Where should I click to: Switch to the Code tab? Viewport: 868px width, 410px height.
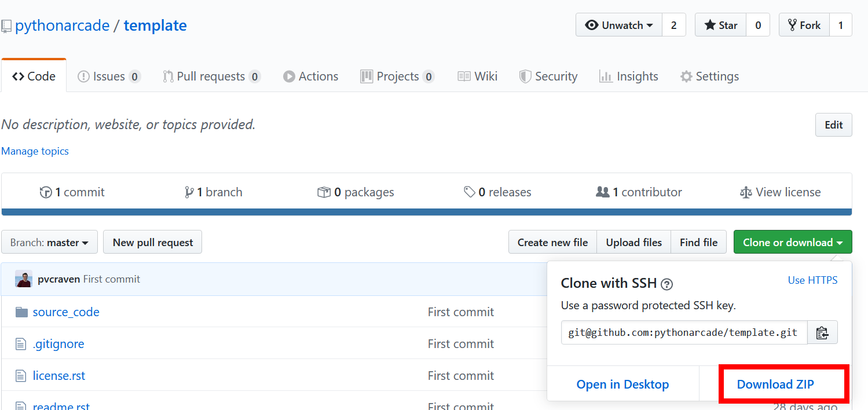tap(34, 76)
